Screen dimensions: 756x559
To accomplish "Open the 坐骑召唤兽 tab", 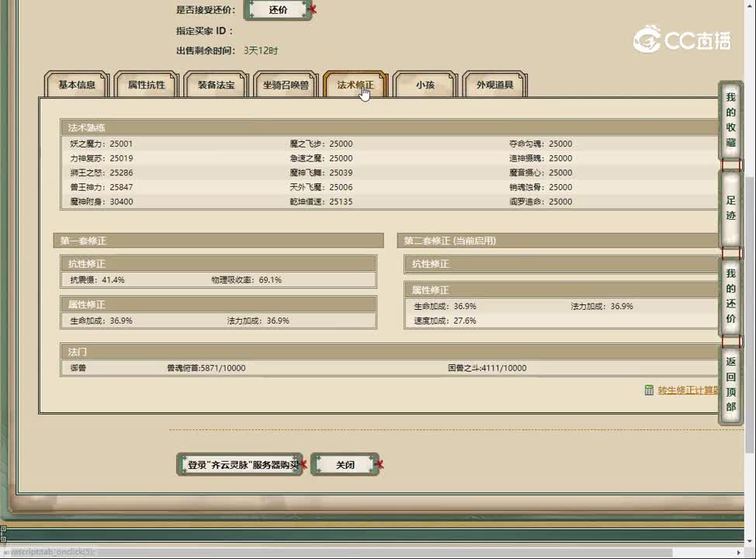I will coord(286,85).
